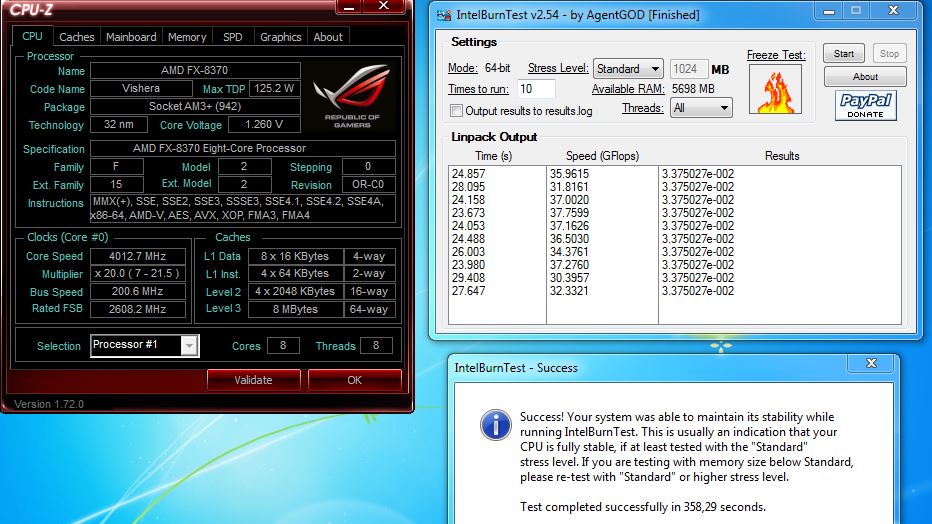
Task: Click the Available RAM label link
Action: click(x=628, y=89)
